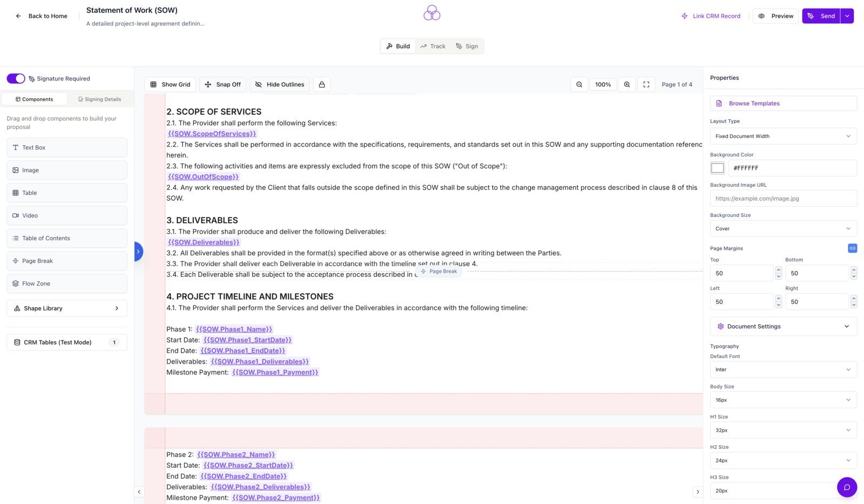This screenshot has height=504, width=864.
Task: Increase Right margin with stepper up arrow
Action: pyautogui.click(x=853, y=298)
